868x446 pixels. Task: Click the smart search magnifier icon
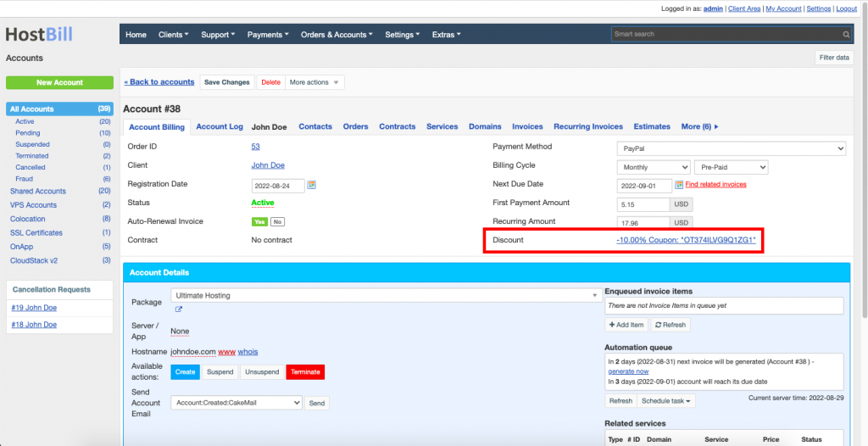[x=846, y=35]
